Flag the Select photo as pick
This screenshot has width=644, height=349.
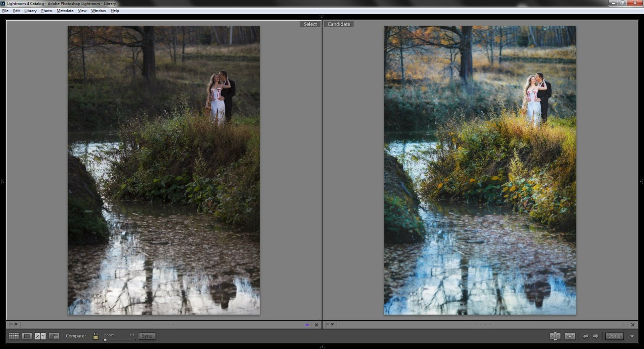pos(11,325)
